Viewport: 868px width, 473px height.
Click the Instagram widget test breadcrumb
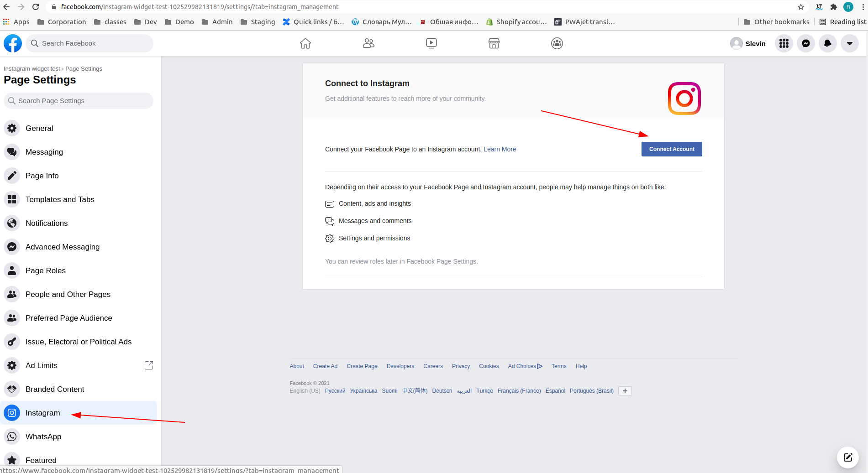point(32,69)
